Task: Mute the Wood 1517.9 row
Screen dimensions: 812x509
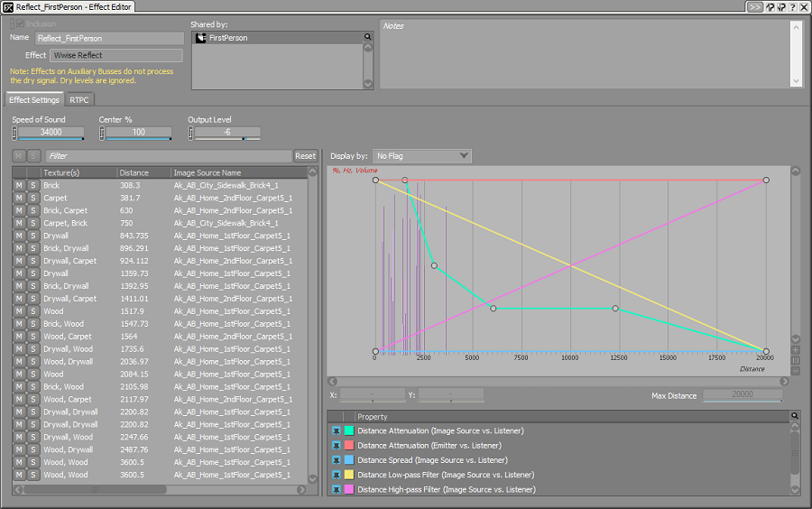Action: click(x=19, y=311)
